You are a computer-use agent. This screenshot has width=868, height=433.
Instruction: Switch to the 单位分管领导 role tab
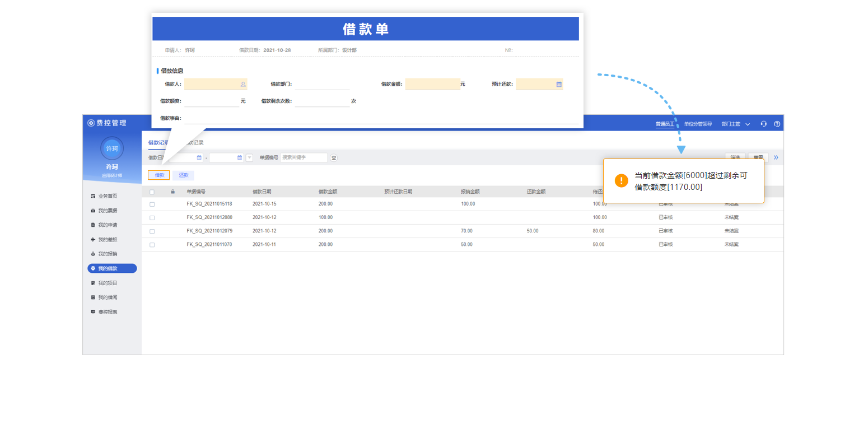pyautogui.click(x=698, y=124)
